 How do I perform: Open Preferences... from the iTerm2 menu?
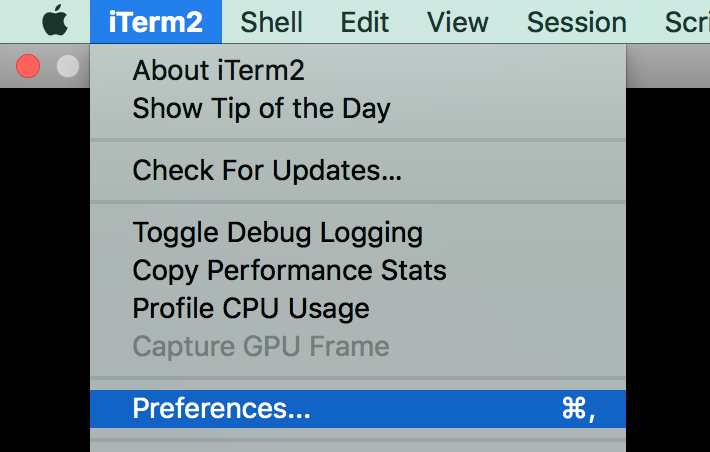(x=358, y=409)
